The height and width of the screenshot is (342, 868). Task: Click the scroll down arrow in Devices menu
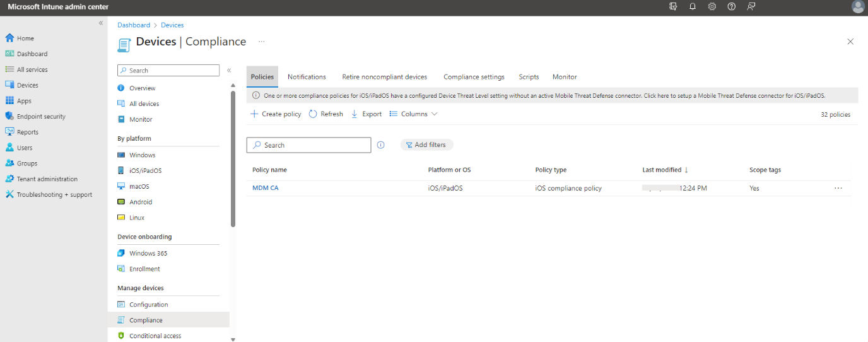233,339
